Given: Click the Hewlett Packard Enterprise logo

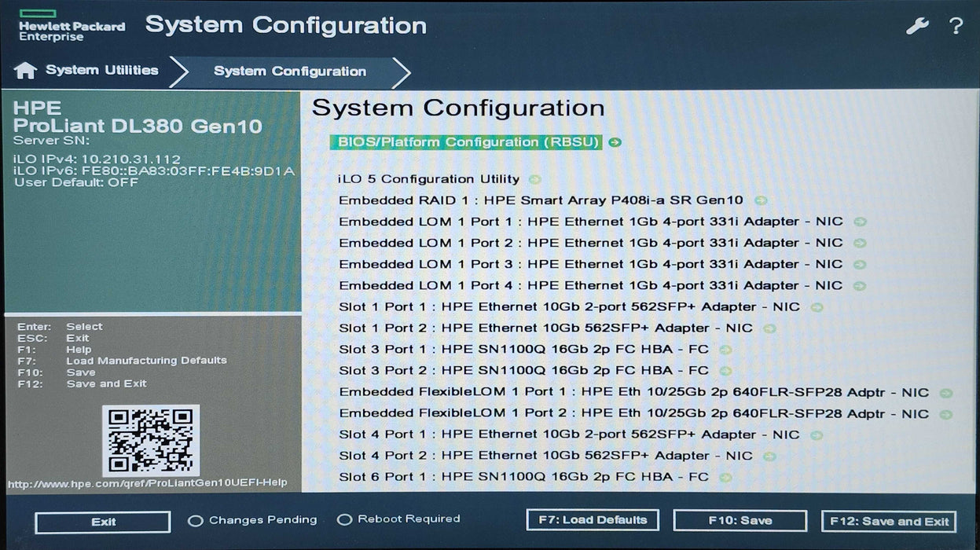Looking at the screenshot, I should [x=72, y=25].
